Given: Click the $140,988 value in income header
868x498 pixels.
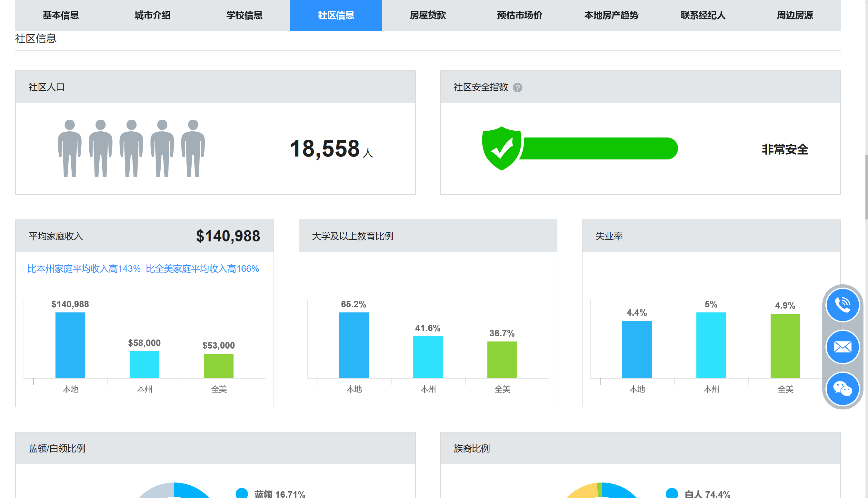Looking at the screenshot, I should tap(228, 236).
